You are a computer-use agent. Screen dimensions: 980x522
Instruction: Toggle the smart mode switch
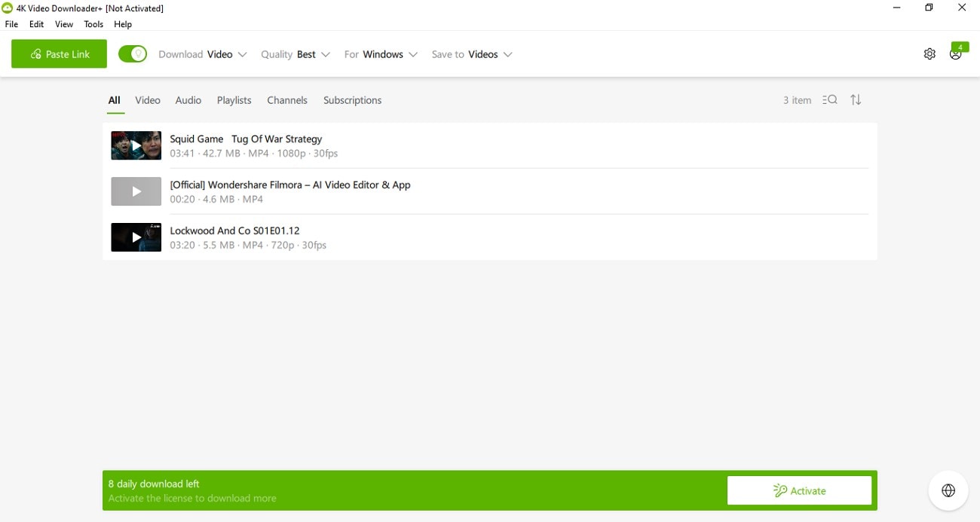[x=133, y=54]
